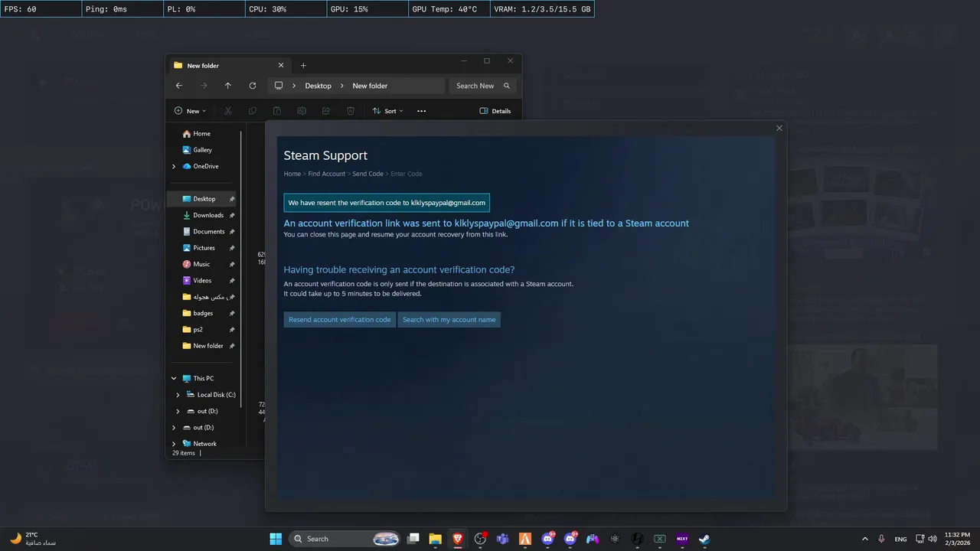Click the PC monitor icon in address bar

279,86
